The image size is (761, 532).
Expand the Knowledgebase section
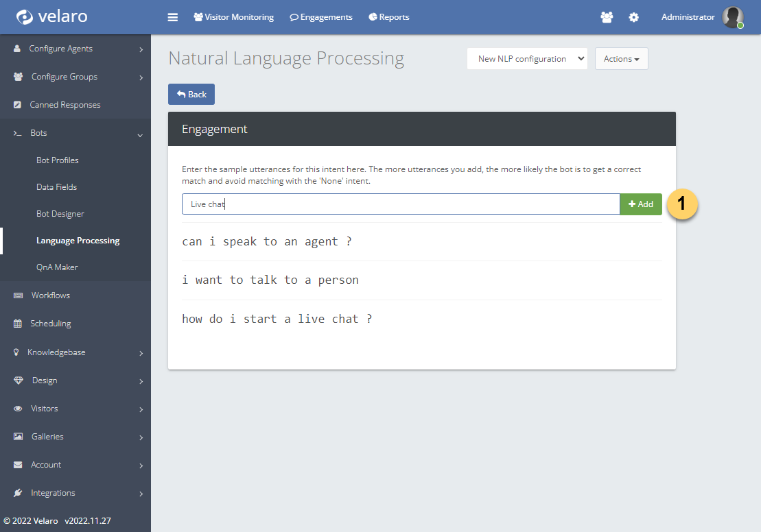75,352
